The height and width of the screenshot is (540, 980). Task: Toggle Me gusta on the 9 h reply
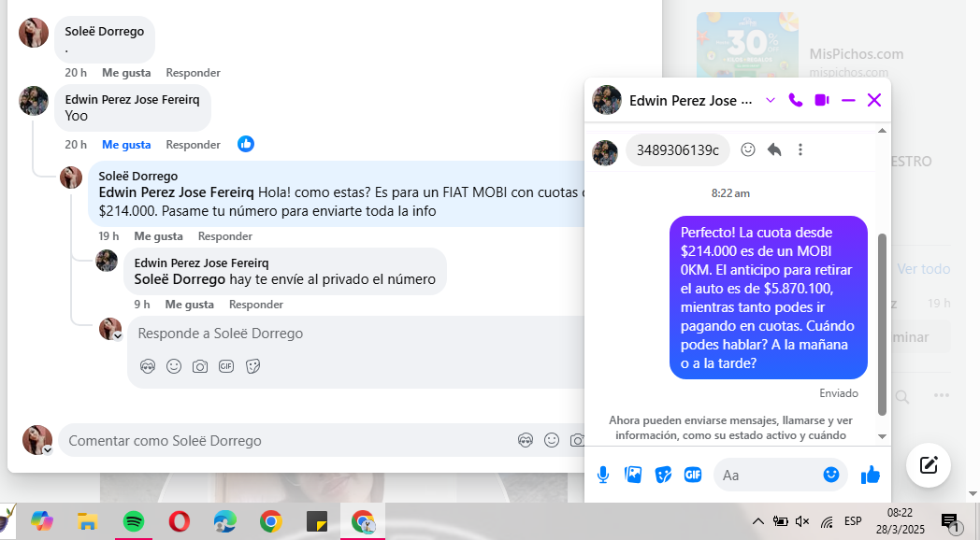point(190,305)
